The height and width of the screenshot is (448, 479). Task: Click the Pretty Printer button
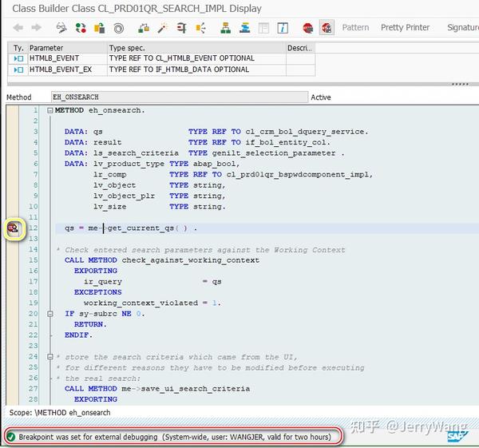point(405,27)
